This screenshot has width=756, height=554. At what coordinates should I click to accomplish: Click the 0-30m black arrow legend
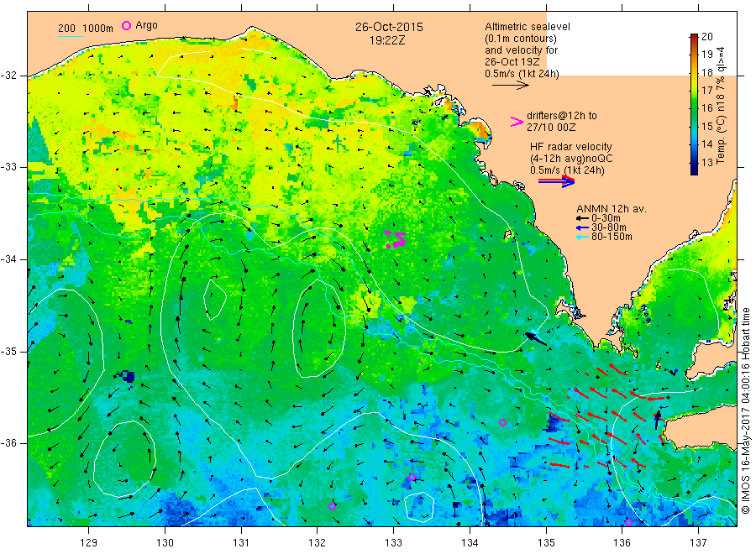[583, 218]
